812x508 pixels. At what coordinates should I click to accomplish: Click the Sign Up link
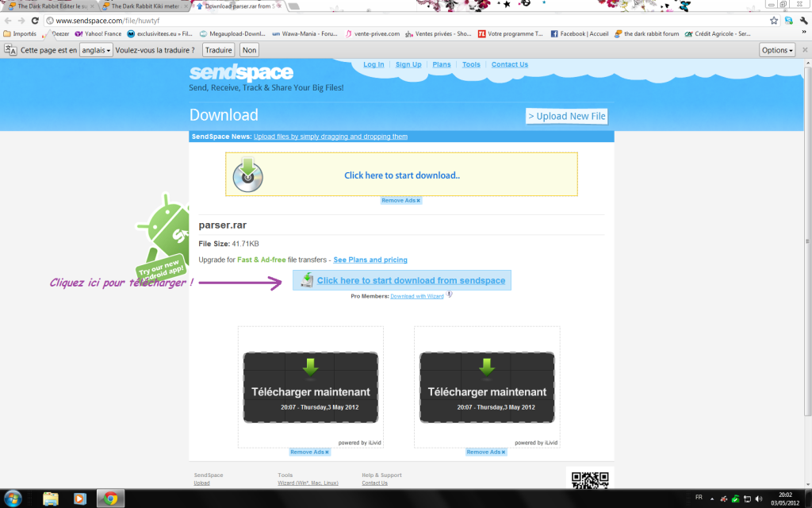408,64
